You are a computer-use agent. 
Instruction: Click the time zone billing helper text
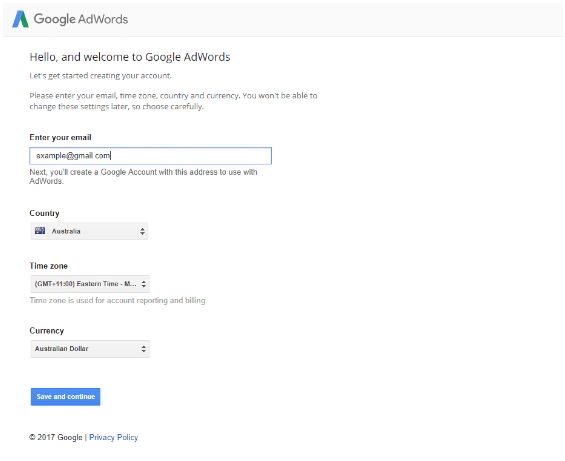(118, 300)
